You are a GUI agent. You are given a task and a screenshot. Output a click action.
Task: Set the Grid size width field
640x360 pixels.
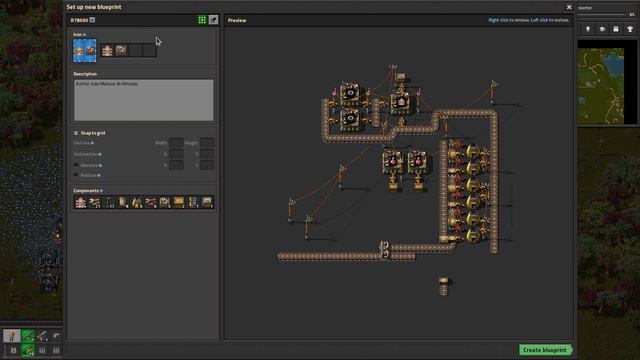click(x=176, y=143)
